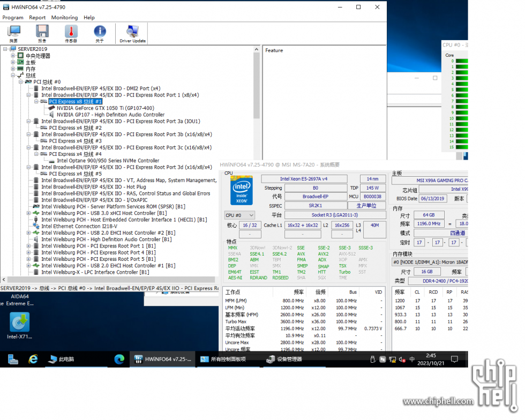Viewport: 525px width, 420px height.
Task: Collapse the PCI 总线 #0 node
Action: coord(21,82)
